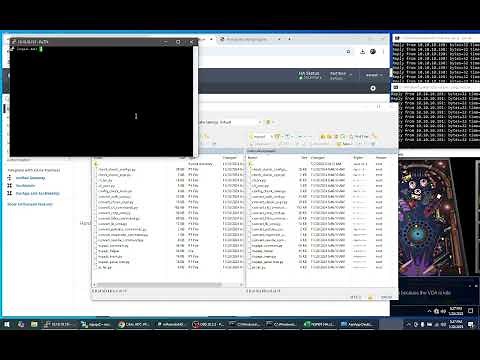Open the XenMobile link
Screen dimensions: 480x360
tap(25, 186)
